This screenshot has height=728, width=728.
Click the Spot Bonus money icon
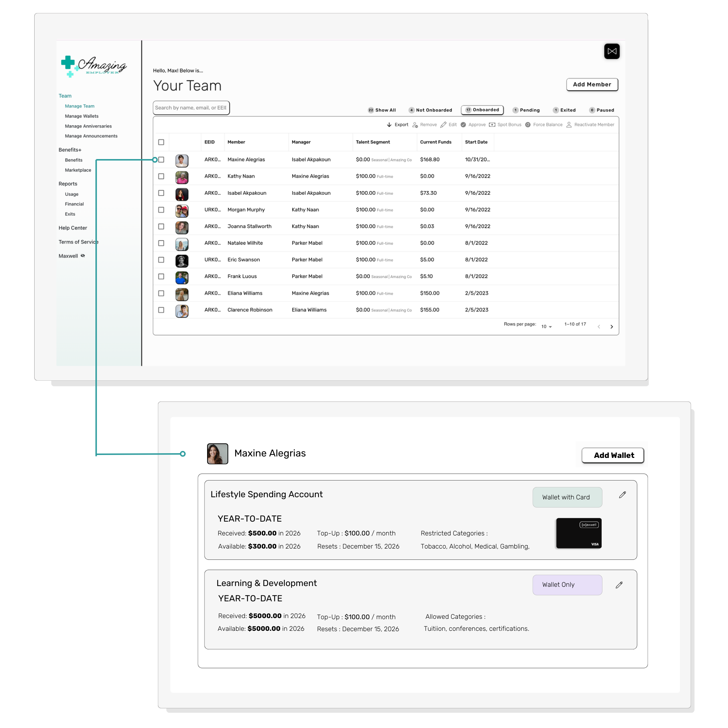coord(492,125)
